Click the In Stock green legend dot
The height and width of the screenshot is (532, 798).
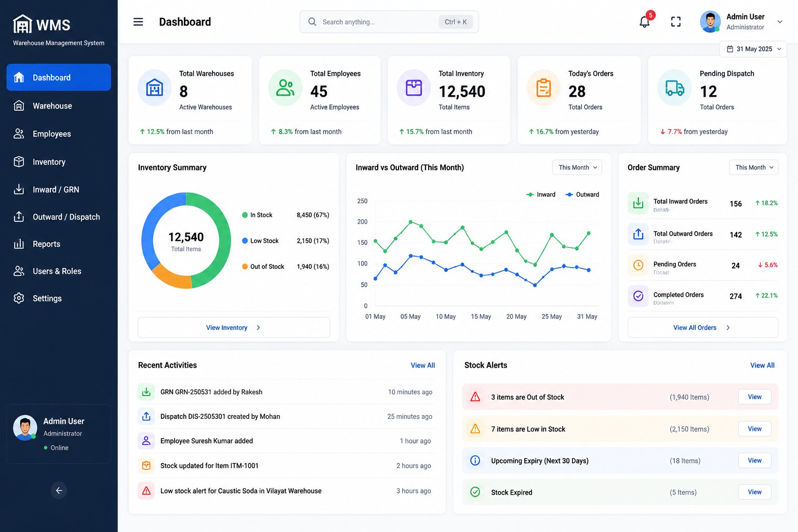(245, 215)
